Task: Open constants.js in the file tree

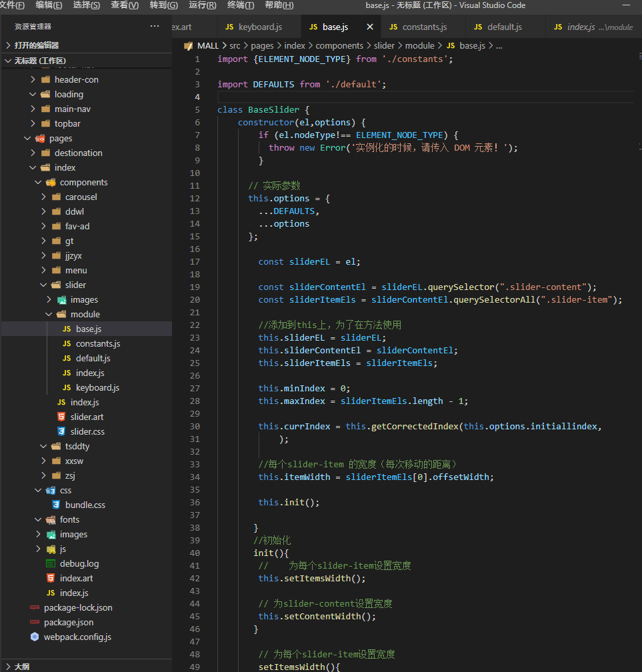Action: point(97,343)
